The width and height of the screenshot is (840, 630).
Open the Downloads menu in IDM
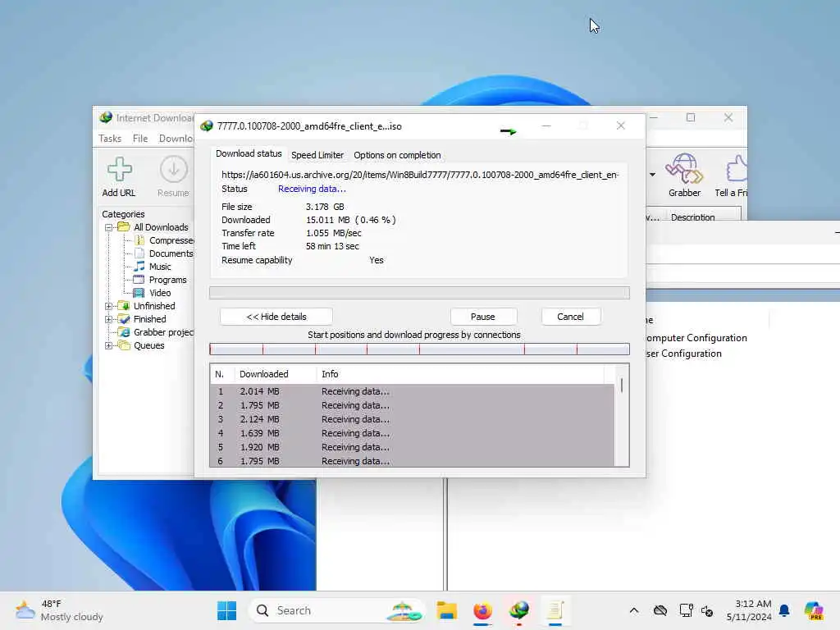point(176,138)
